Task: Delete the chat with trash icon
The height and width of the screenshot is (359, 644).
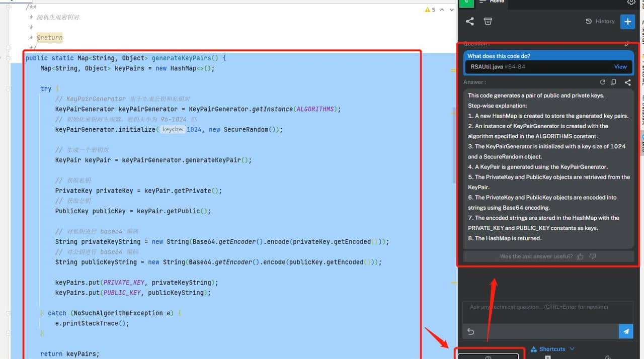Action: (x=488, y=21)
